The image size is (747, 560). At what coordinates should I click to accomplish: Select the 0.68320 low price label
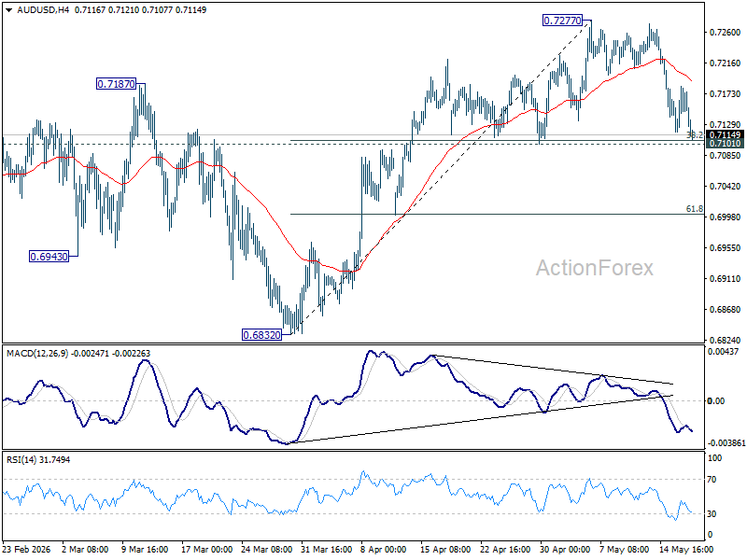point(261,335)
